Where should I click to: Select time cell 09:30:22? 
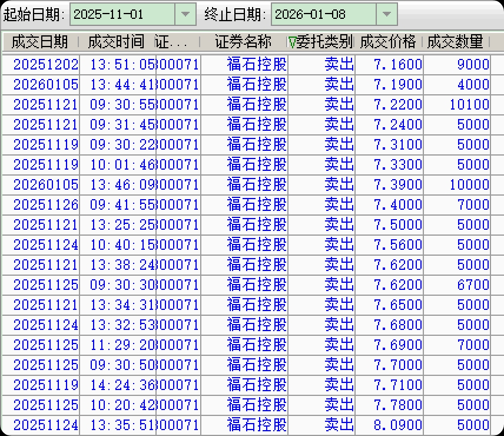pyautogui.click(x=118, y=145)
